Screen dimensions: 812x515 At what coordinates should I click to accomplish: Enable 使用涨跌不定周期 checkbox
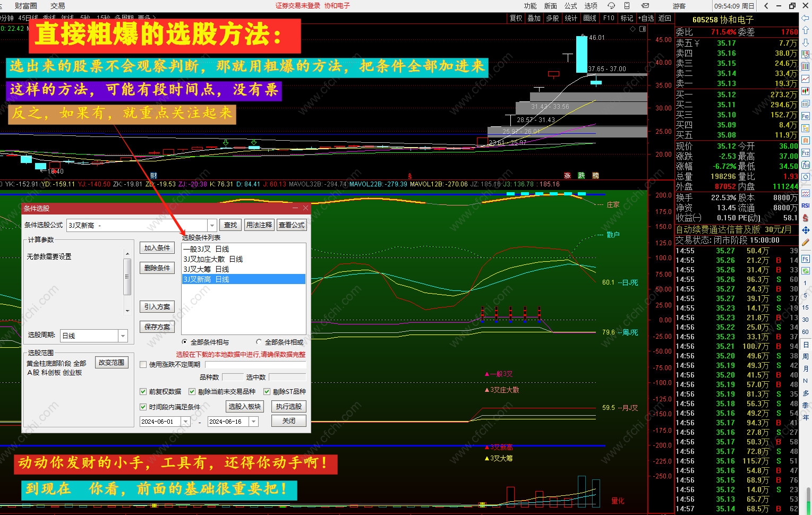(x=143, y=365)
